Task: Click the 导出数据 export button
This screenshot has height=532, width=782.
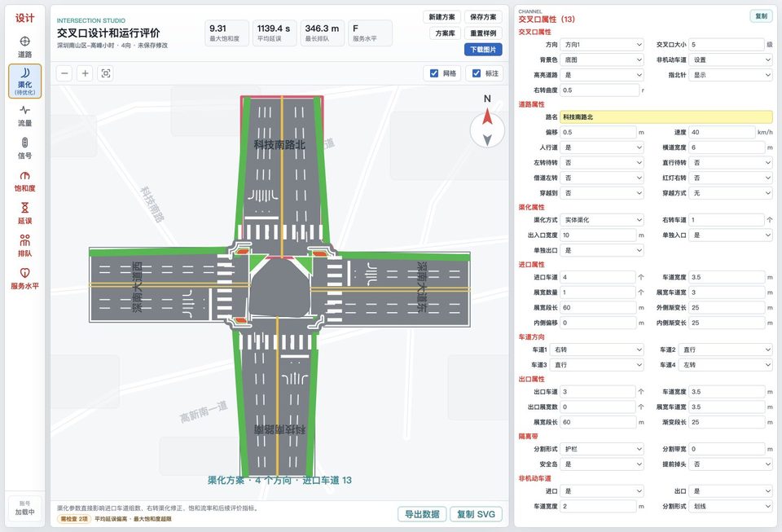Action: (422, 514)
